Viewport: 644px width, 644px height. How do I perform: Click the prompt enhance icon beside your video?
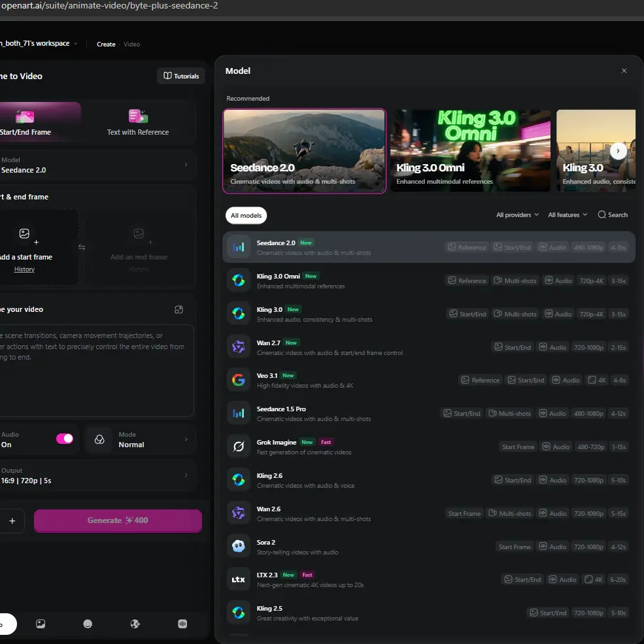[178, 310]
